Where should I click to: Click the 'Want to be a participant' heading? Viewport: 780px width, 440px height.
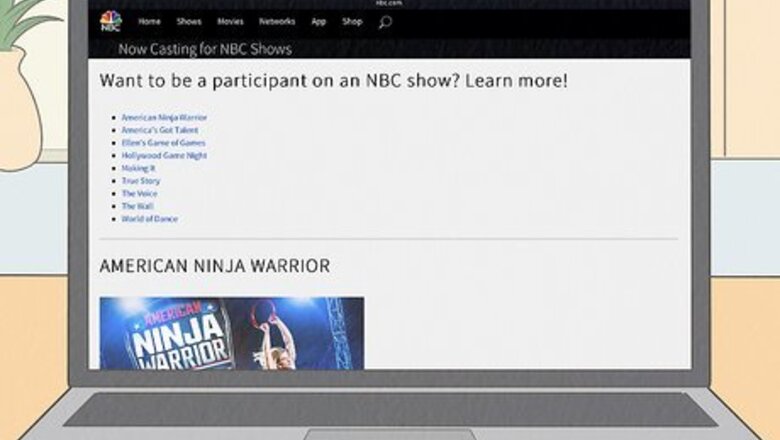[333, 81]
